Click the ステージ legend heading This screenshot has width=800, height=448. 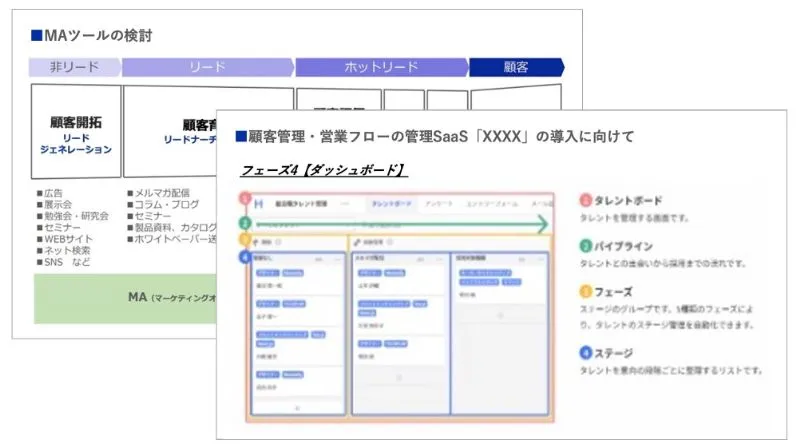(613, 353)
